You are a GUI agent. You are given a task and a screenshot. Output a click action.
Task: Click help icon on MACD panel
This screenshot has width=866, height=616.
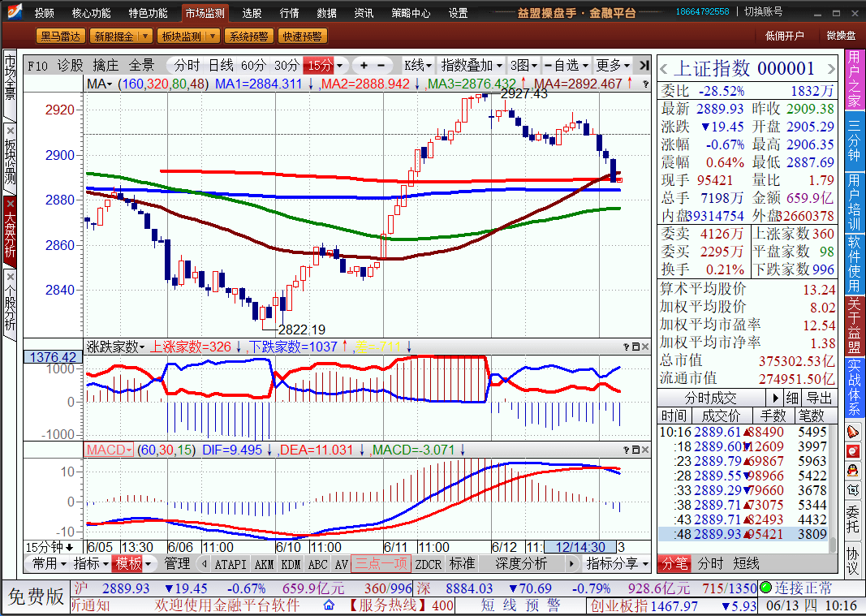pos(627,450)
